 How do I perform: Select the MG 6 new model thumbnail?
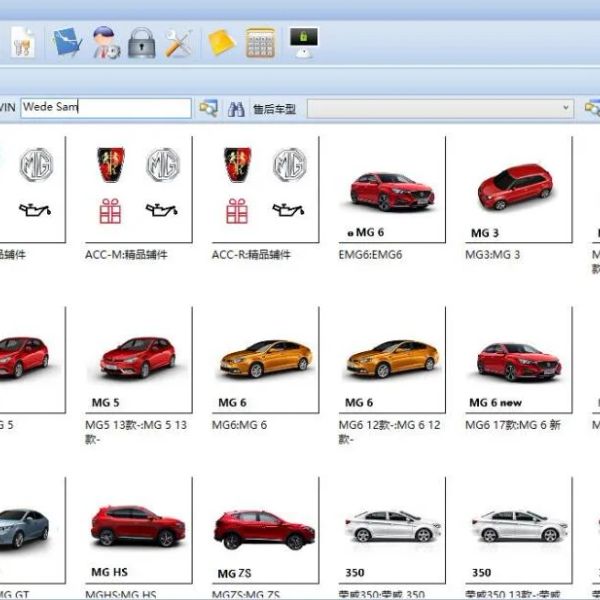(518, 360)
